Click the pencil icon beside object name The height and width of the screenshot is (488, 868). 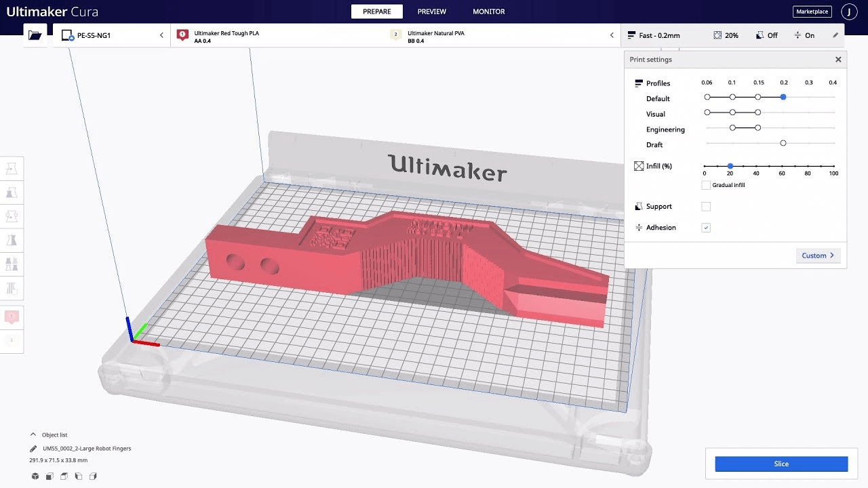(33, 449)
